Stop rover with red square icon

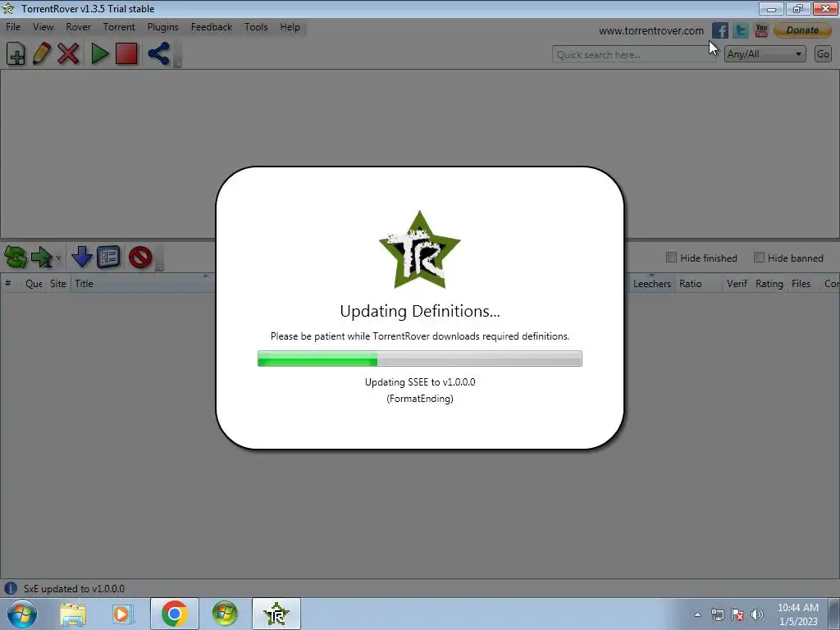126,53
